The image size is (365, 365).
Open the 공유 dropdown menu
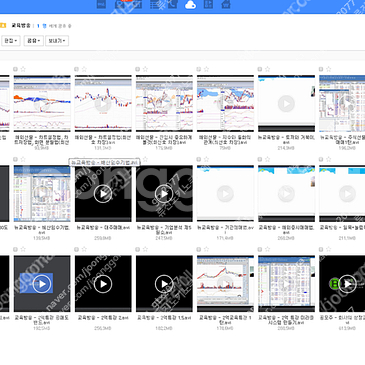point(34,41)
